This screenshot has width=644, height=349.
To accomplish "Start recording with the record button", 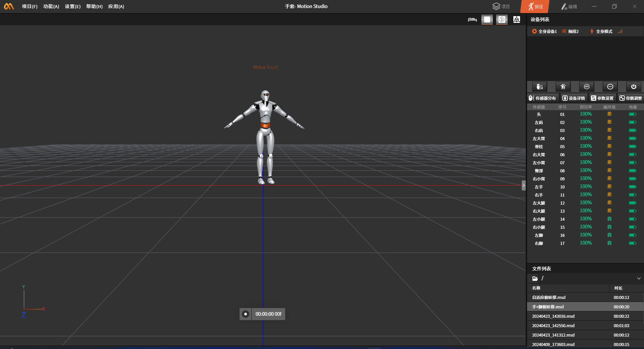I will click(x=246, y=314).
